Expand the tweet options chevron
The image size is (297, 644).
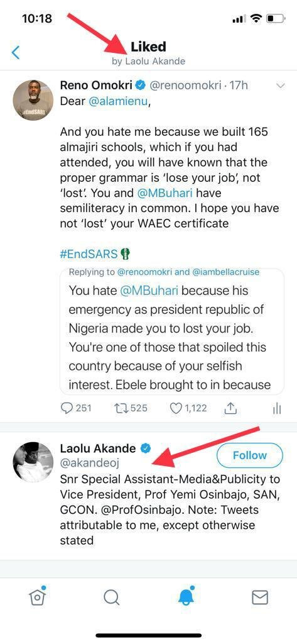click(281, 86)
